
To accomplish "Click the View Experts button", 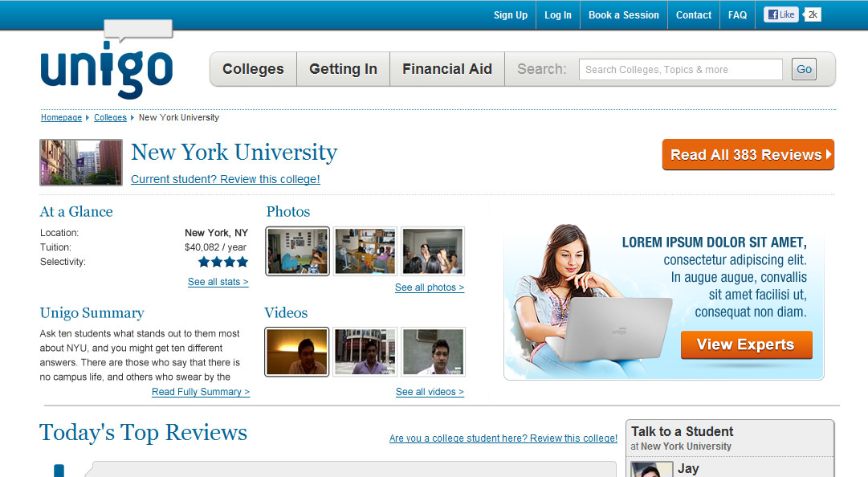I will [746, 344].
